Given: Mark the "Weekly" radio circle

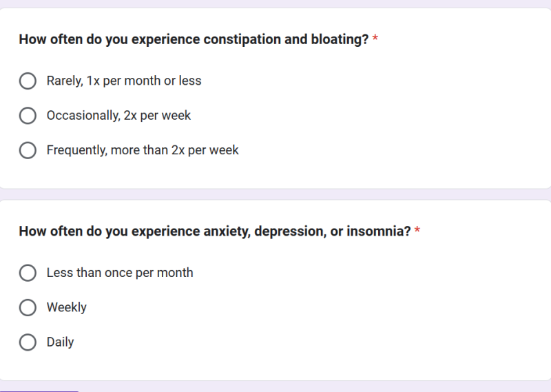Looking at the screenshot, I should (x=28, y=308).
